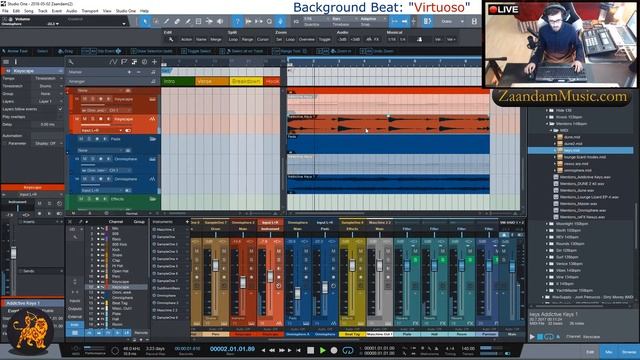Click the Outputs button in mixer sidebar

click(x=75, y=309)
